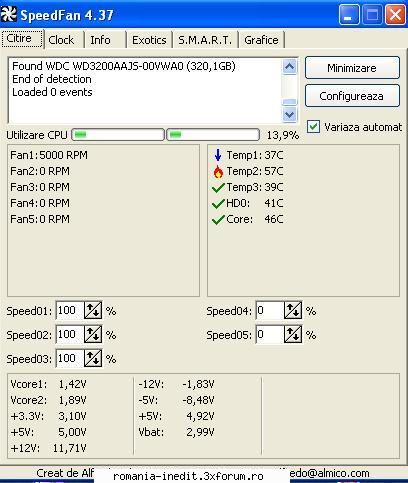Click the green checkmark next to HD0
Viewport: 408px width, 483px height.
(218, 203)
